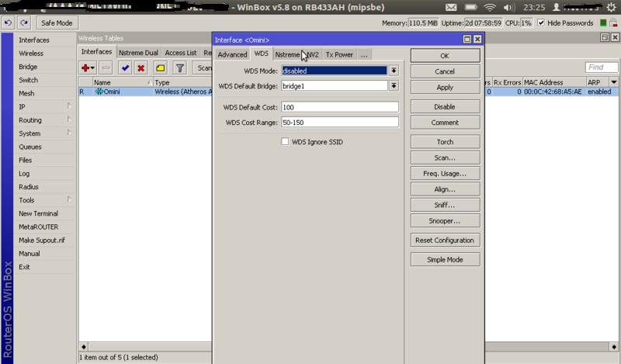Viewport: 621px width, 364px height.
Task: Click Make Supout.rif in the sidebar
Action: (42, 240)
